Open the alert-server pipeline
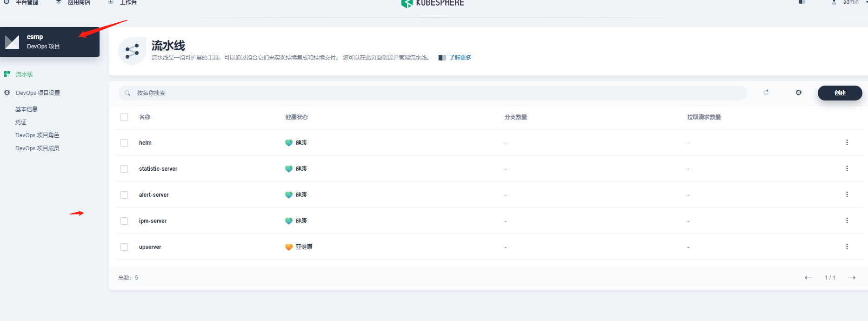This screenshot has width=868, height=321. click(154, 195)
